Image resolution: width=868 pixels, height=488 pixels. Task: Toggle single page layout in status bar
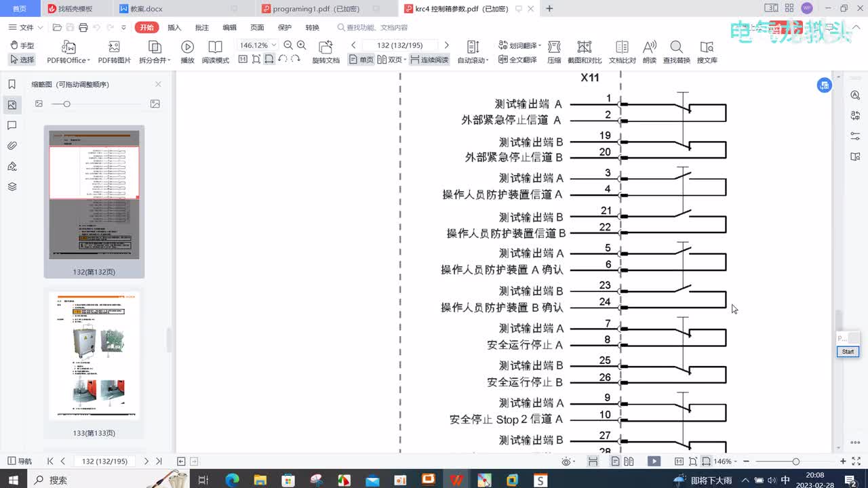pos(615,461)
